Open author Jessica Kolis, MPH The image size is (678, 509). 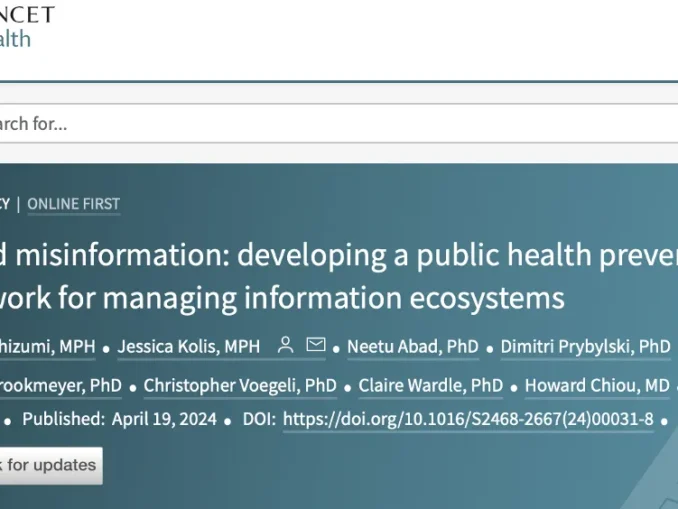[188, 347]
